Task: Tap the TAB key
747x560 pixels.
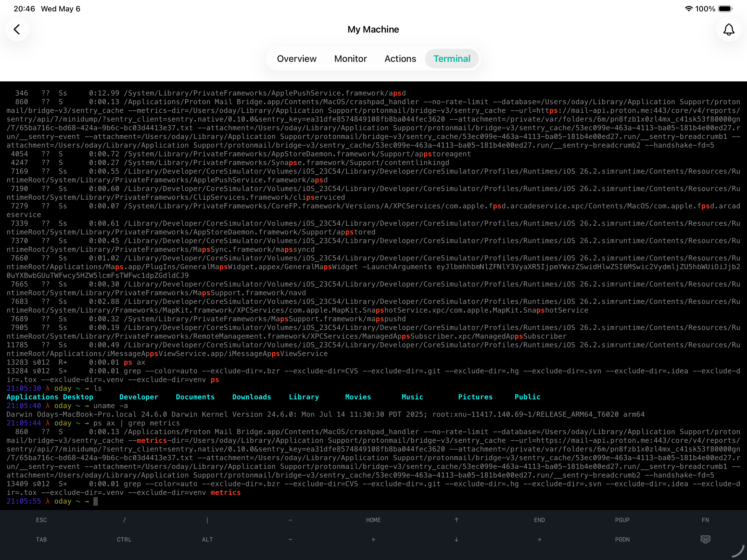Action: pyautogui.click(x=41, y=540)
